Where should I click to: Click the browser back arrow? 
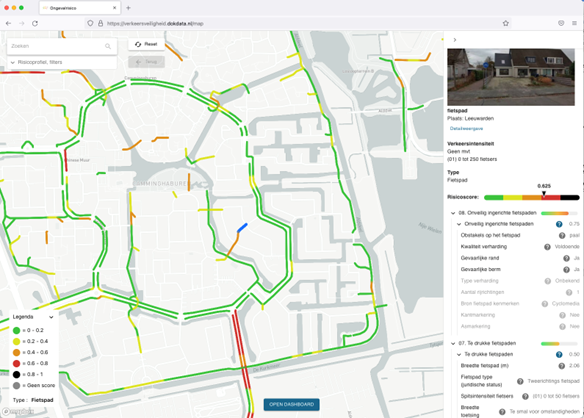coord(8,23)
